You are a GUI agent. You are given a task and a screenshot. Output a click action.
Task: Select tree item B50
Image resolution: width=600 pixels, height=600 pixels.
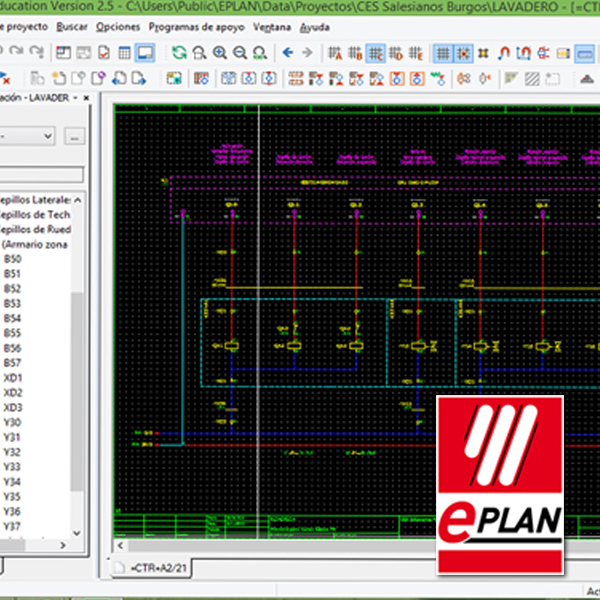pos(13,259)
